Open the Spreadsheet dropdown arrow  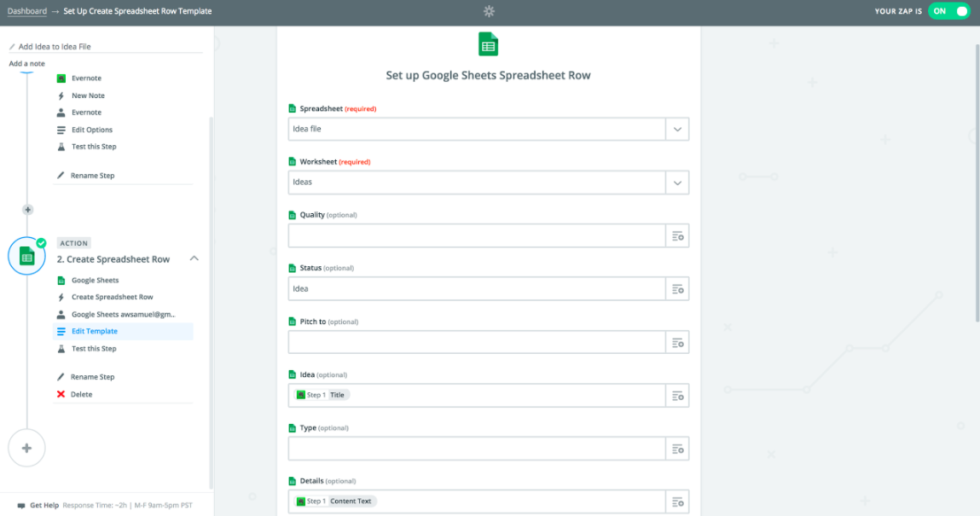click(x=677, y=130)
